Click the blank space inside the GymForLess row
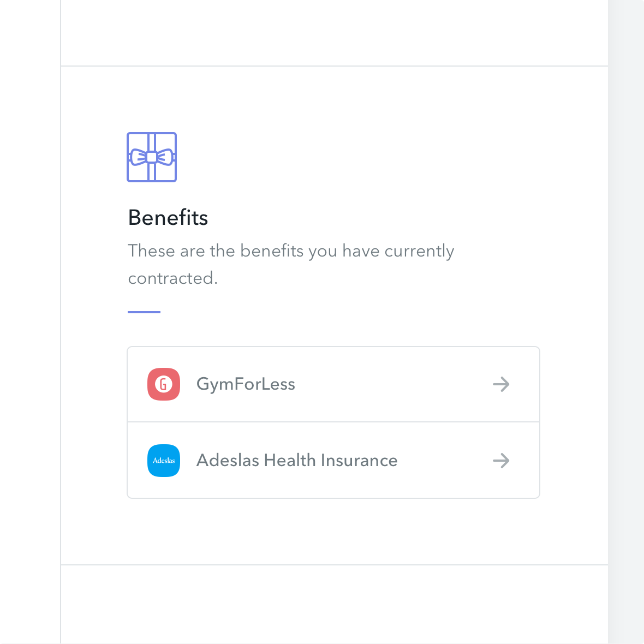This screenshot has width=644, height=644. point(393,384)
